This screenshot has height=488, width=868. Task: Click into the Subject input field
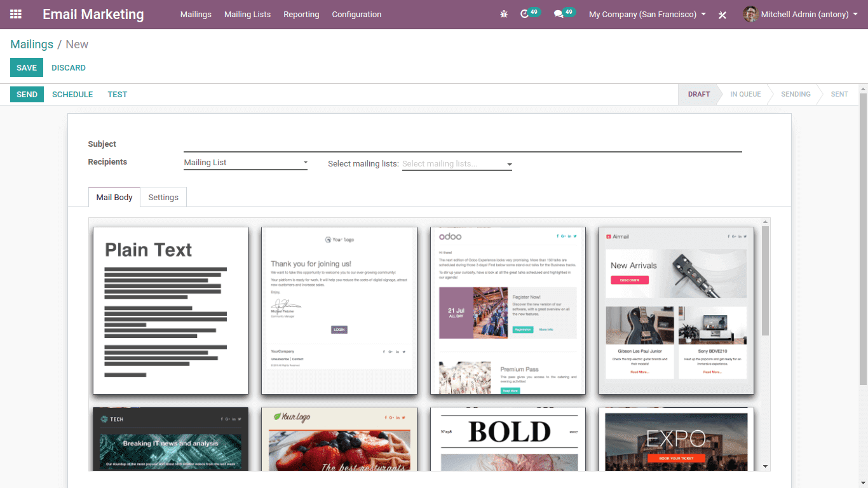point(462,145)
